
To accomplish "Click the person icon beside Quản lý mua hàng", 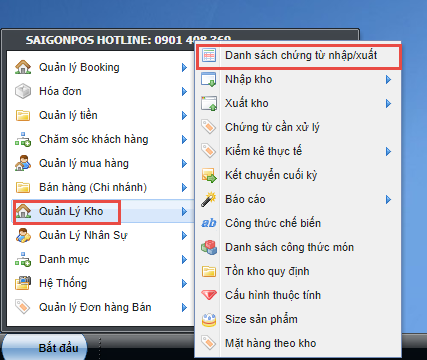I will coord(23,163).
